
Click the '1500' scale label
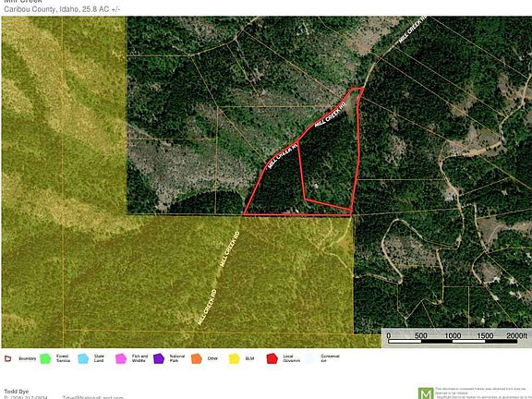coord(485,335)
